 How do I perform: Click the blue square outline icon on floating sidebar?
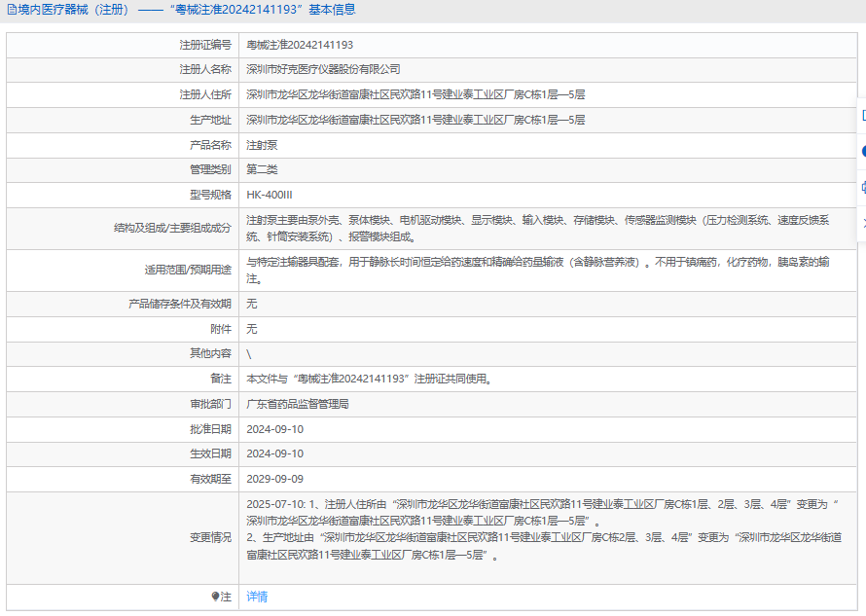(x=862, y=115)
